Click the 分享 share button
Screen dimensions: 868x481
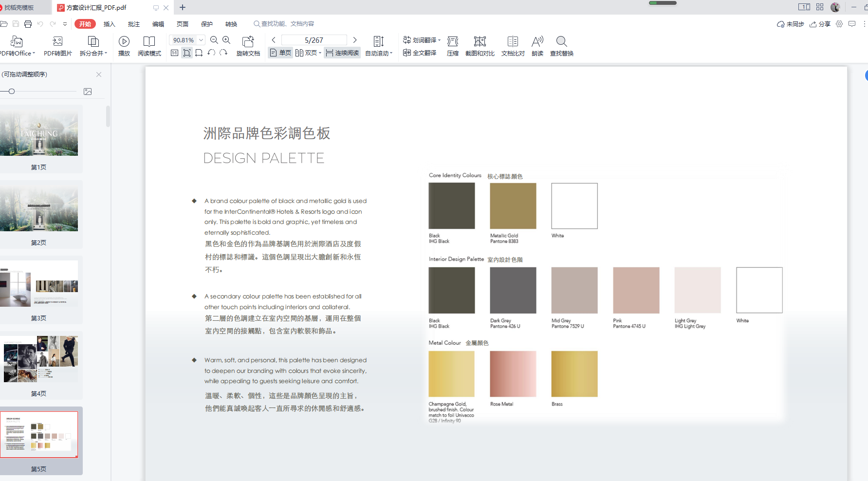point(820,24)
